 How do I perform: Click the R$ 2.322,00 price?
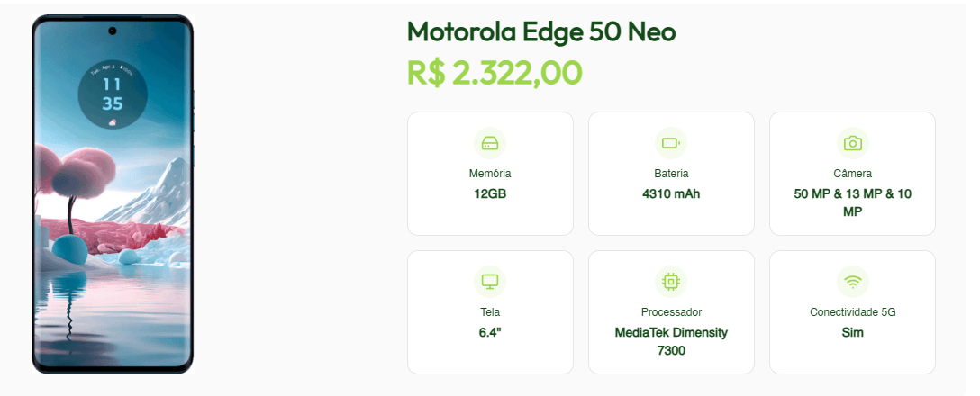click(495, 72)
